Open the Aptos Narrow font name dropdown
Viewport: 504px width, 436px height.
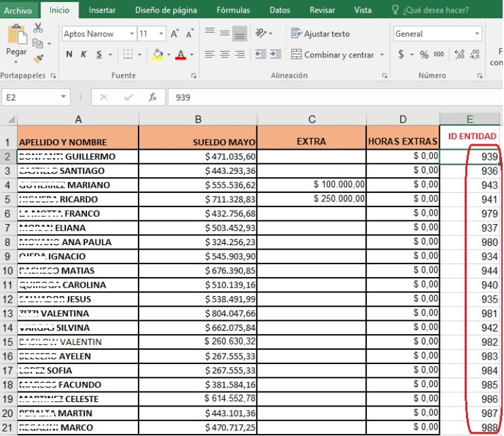[132, 34]
